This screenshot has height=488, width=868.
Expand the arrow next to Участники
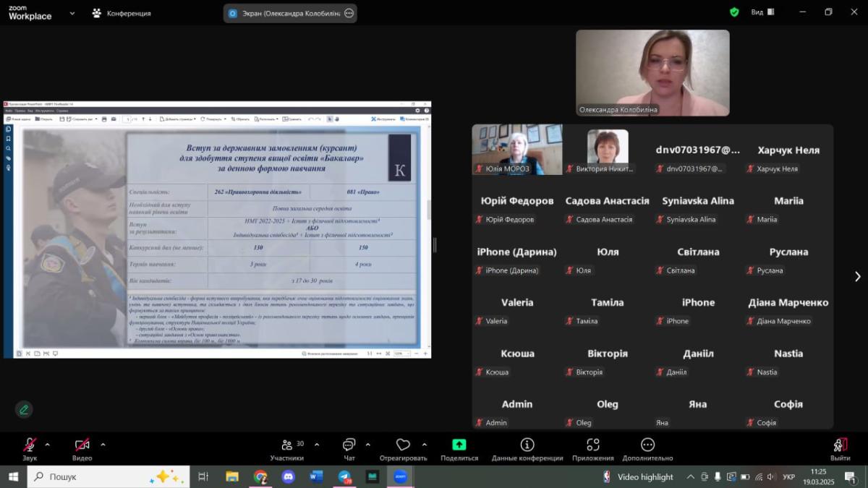(317, 445)
